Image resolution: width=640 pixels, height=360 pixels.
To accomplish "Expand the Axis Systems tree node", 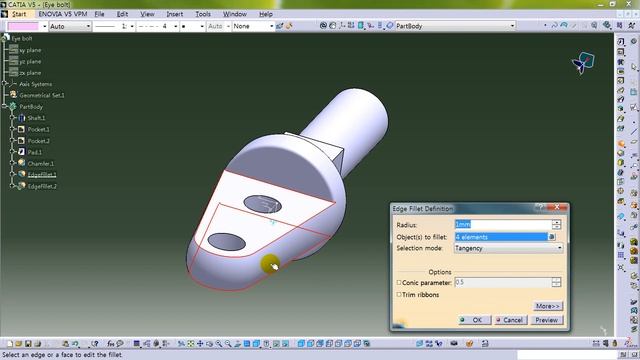I will click(5, 84).
